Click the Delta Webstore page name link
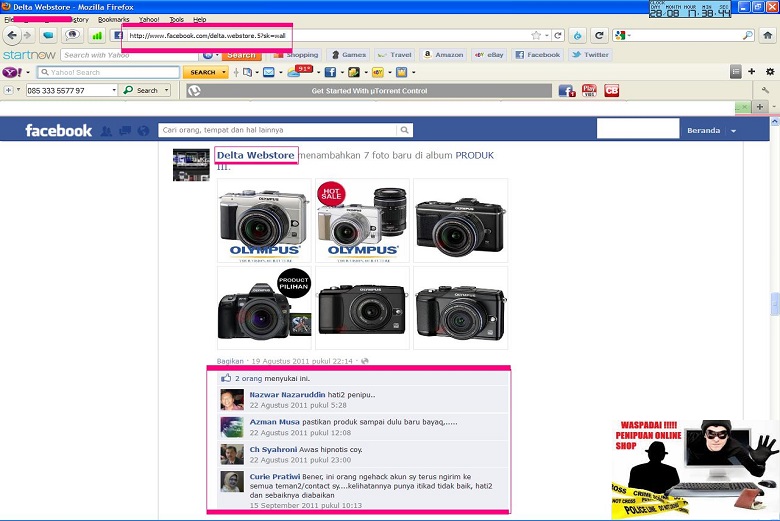The image size is (780, 521). click(256, 155)
